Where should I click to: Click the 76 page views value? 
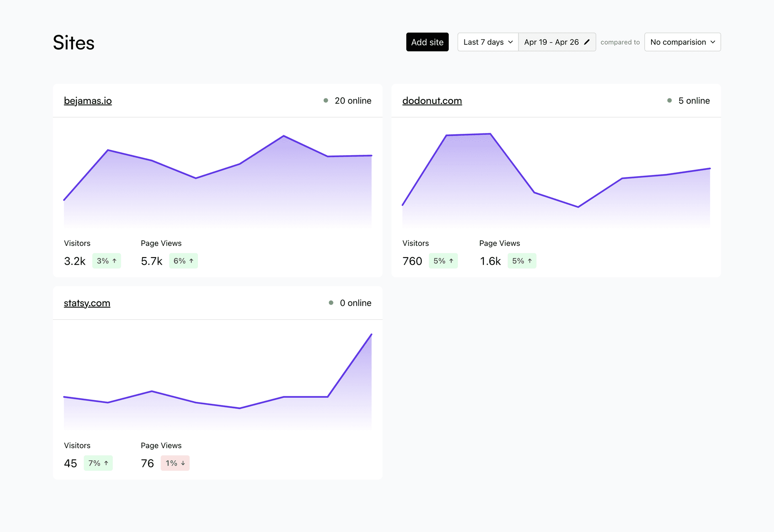tap(148, 463)
